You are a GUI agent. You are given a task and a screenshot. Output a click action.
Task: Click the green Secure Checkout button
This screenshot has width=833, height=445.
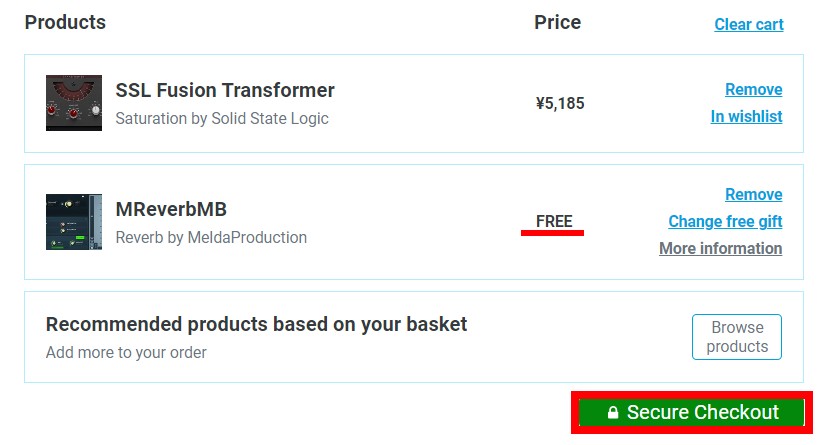pyautogui.click(x=692, y=413)
